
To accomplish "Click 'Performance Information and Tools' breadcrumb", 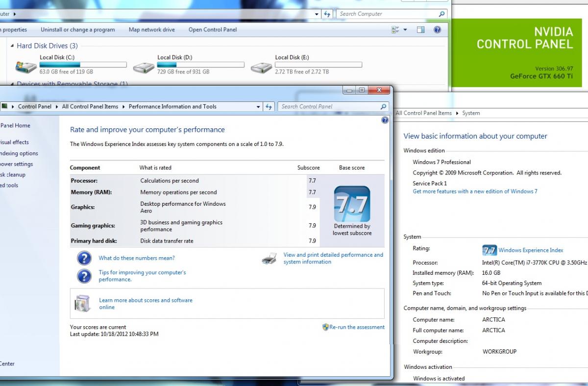I will click(172, 106).
